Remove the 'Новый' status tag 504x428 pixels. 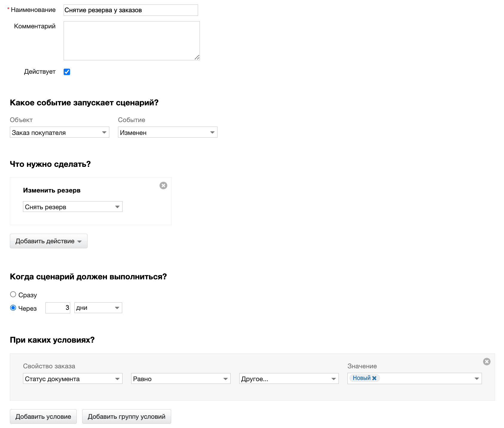click(374, 378)
